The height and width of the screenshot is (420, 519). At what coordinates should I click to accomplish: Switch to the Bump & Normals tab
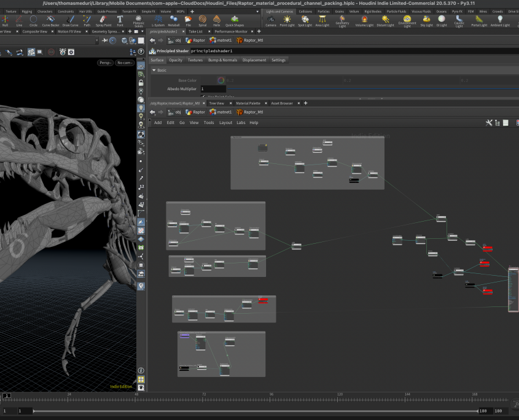(x=222, y=60)
